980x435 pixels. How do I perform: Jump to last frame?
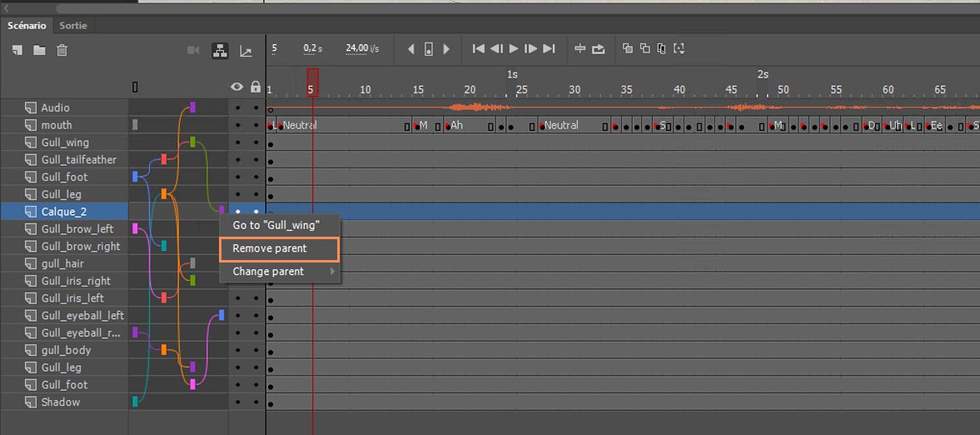[x=549, y=48]
